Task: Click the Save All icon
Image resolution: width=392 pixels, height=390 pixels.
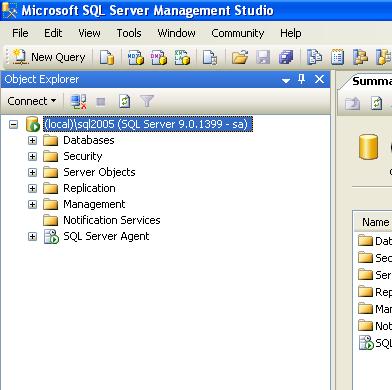Action: click(x=286, y=57)
